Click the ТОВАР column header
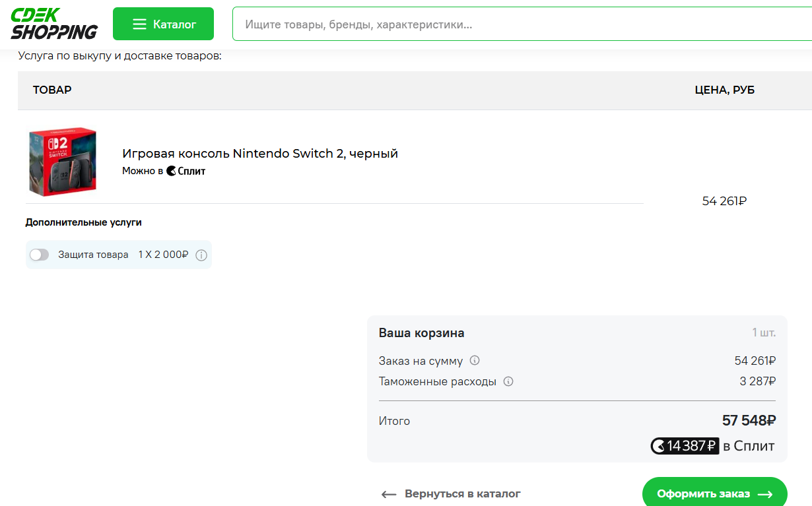The height and width of the screenshot is (506, 812). (x=52, y=90)
